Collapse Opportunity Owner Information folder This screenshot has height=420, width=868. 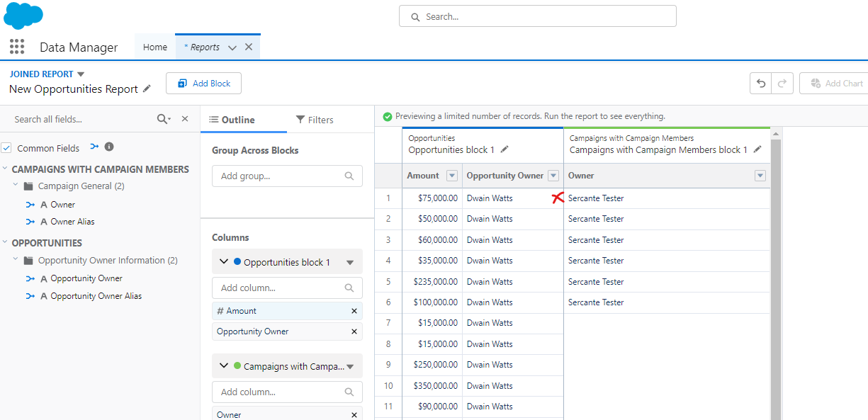tap(16, 260)
